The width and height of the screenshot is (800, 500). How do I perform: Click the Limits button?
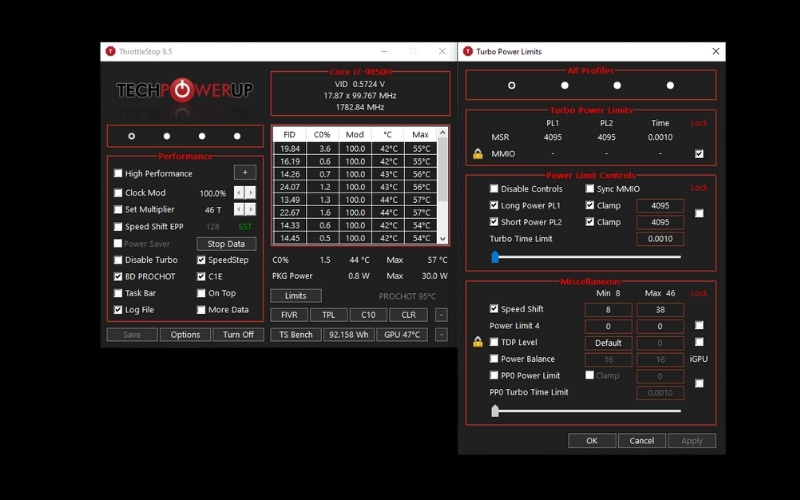[295, 296]
